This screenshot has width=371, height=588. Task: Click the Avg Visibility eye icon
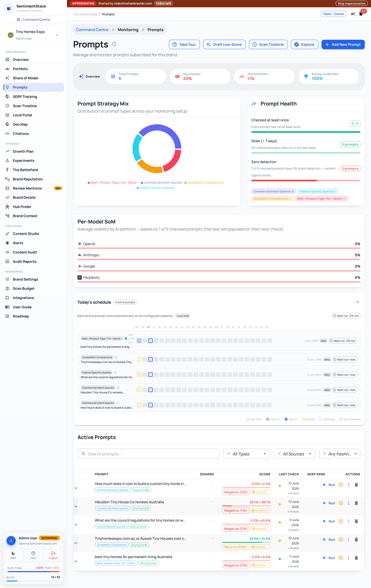[177, 76]
